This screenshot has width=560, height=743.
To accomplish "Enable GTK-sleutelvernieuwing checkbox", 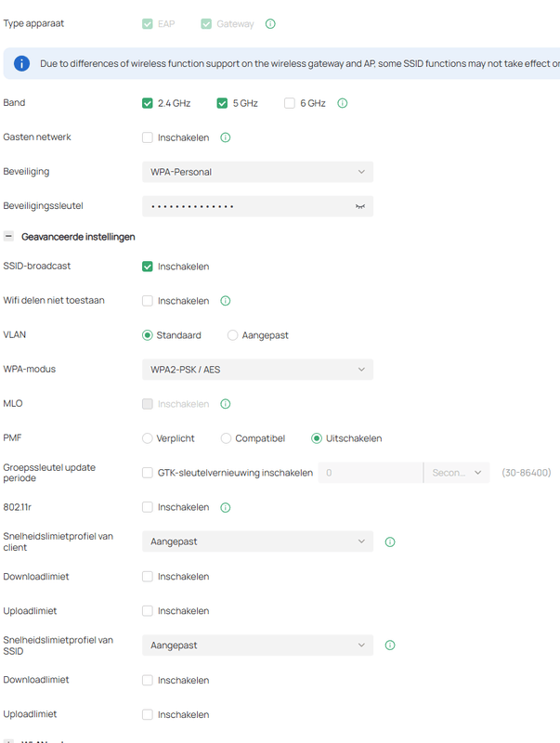I will click(148, 473).
